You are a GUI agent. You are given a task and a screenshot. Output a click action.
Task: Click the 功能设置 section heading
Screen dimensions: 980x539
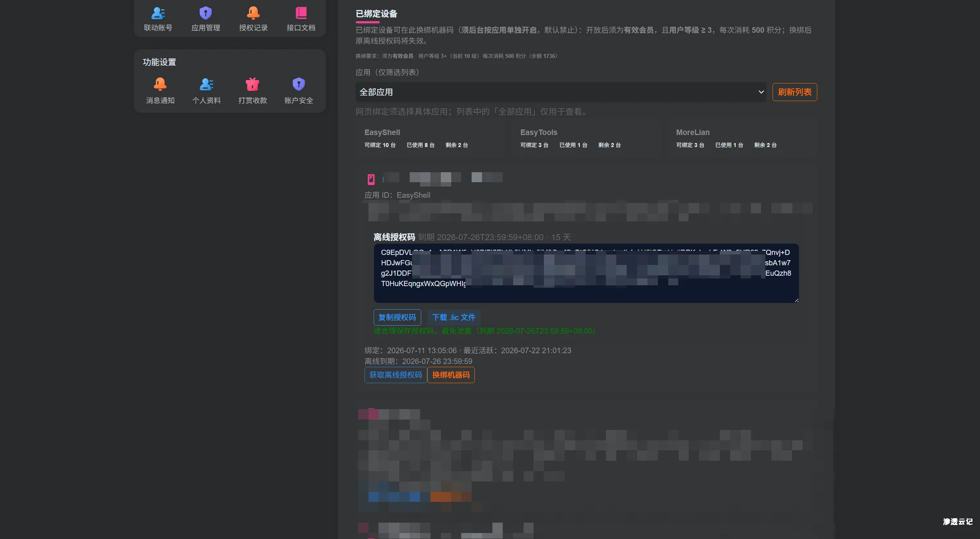pos(159,62)
